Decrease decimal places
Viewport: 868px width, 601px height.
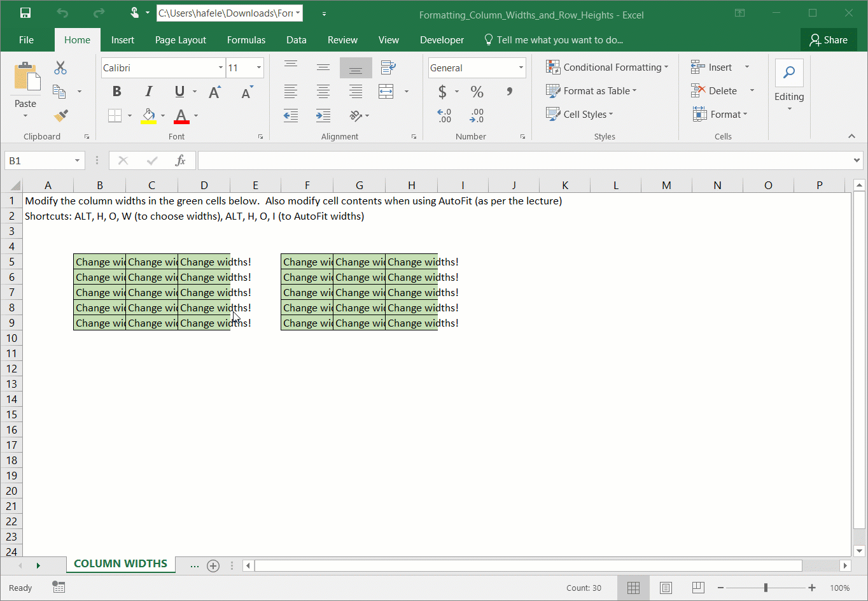[477, 115]
